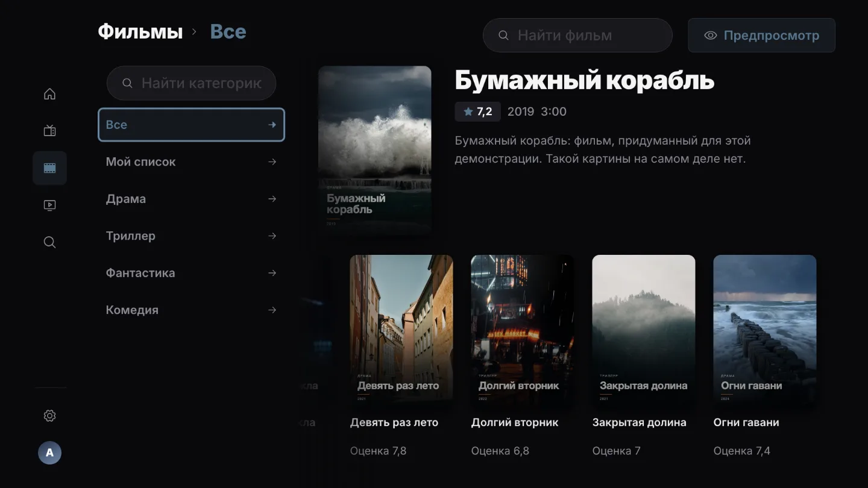Viewport: 868px width, 488px height.
Task: Open the Драма category
Action: (x=191, y=199)
